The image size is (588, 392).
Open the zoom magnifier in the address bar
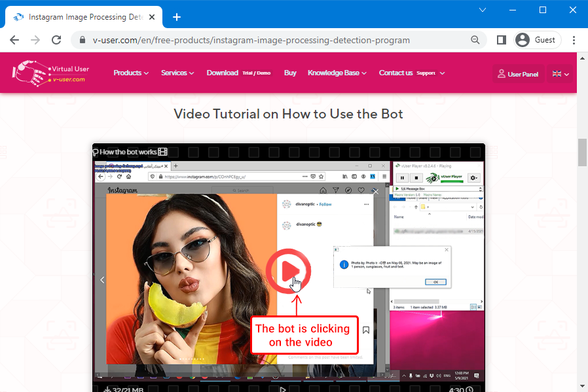[x=475, y=40]
